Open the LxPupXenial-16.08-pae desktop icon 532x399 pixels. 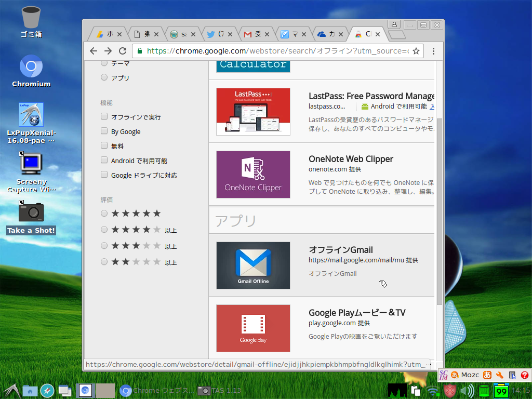(x=31, y=124)
